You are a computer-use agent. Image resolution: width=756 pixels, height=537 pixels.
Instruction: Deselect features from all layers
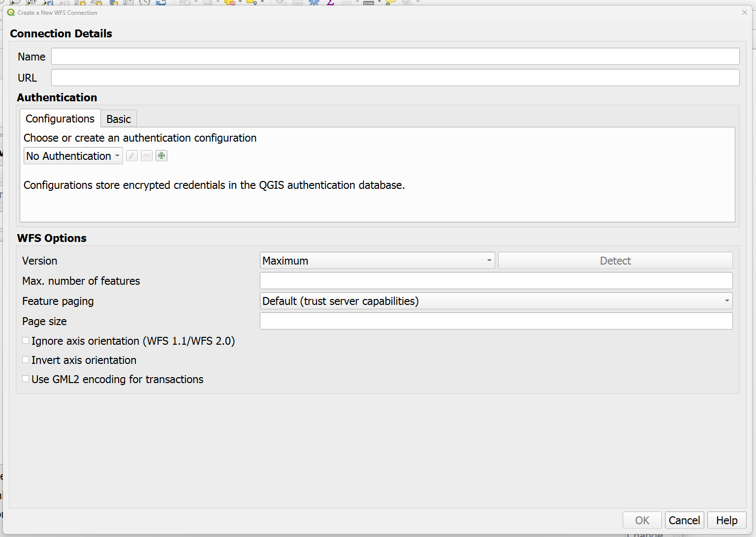(229, 3)
